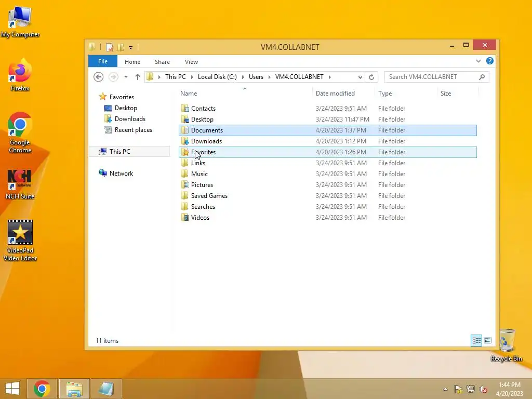Expand the ribbon with the chevron

[478, 61]
